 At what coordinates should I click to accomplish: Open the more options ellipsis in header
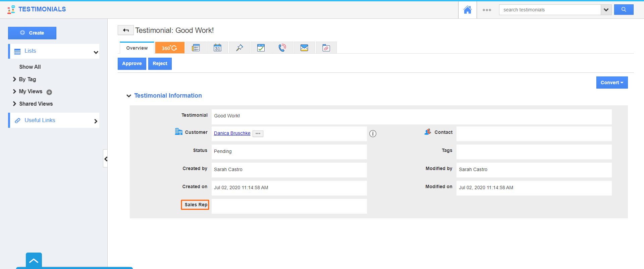[x=487, y=10]
